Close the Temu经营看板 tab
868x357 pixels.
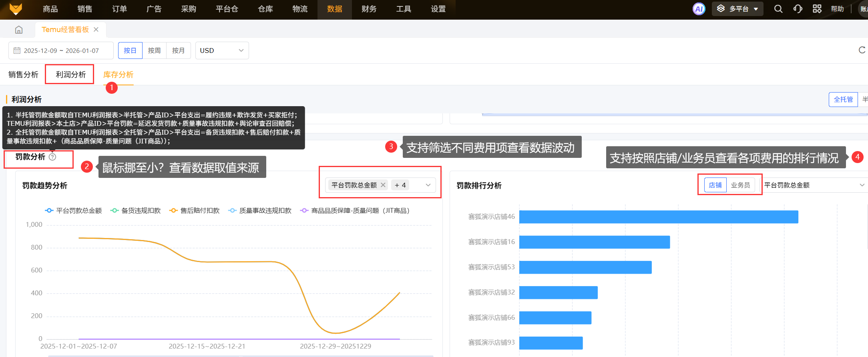click(96, 30)
